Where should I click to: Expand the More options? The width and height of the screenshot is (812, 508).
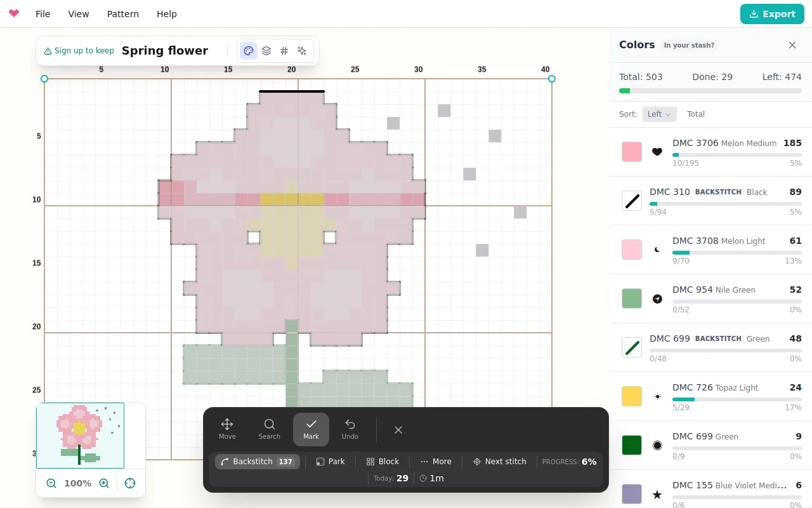(436, 462)
